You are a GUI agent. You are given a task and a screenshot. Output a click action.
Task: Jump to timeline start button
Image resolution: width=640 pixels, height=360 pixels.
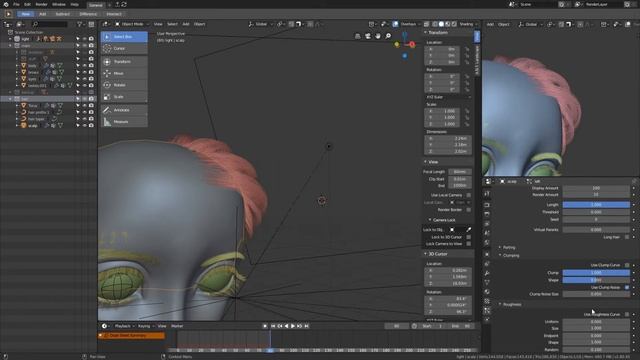tap(273, 326)
